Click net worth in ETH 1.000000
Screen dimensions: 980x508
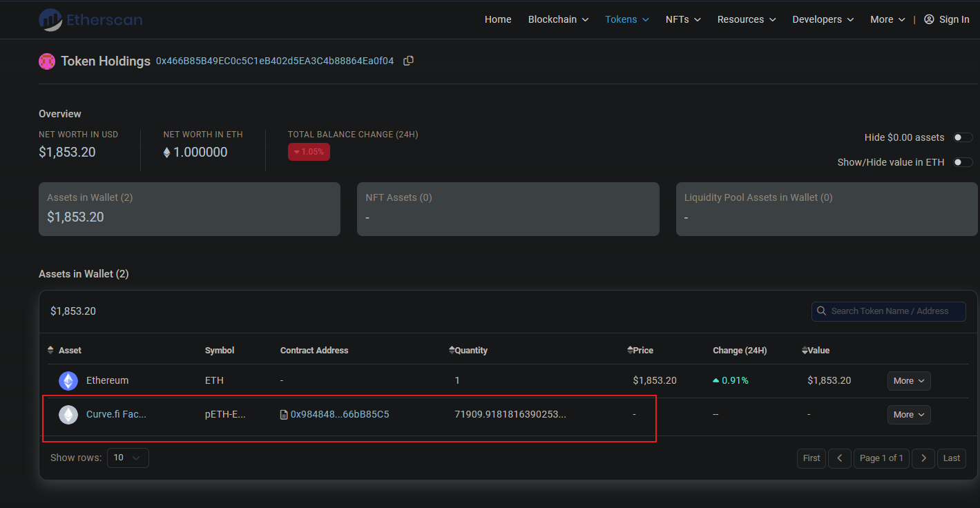point(195,153)
